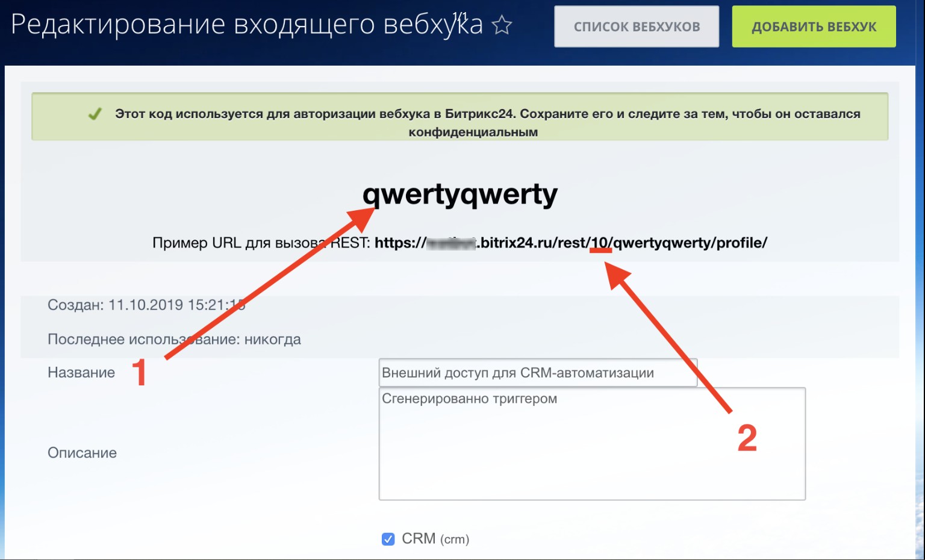The width and height of the screenshot is (925, 560).
Task: Click the favorite star next to page title
Action: pyautogui.click(x=502, y=25)
